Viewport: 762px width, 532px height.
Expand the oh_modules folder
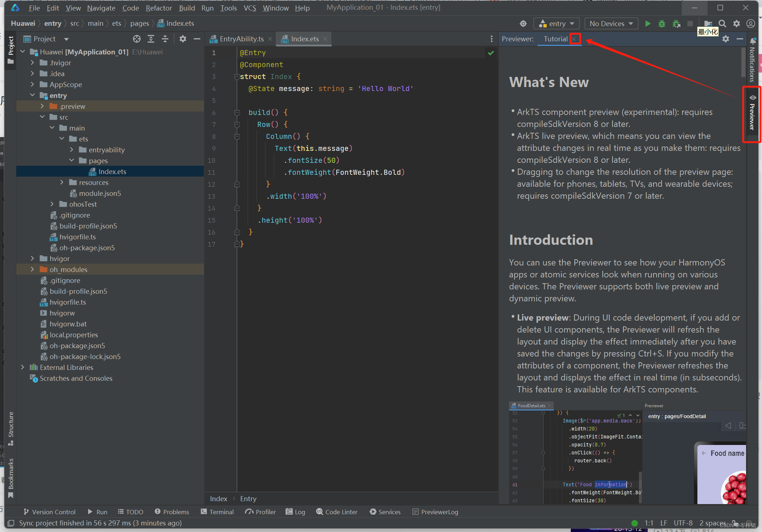click(x=32, y=269)
